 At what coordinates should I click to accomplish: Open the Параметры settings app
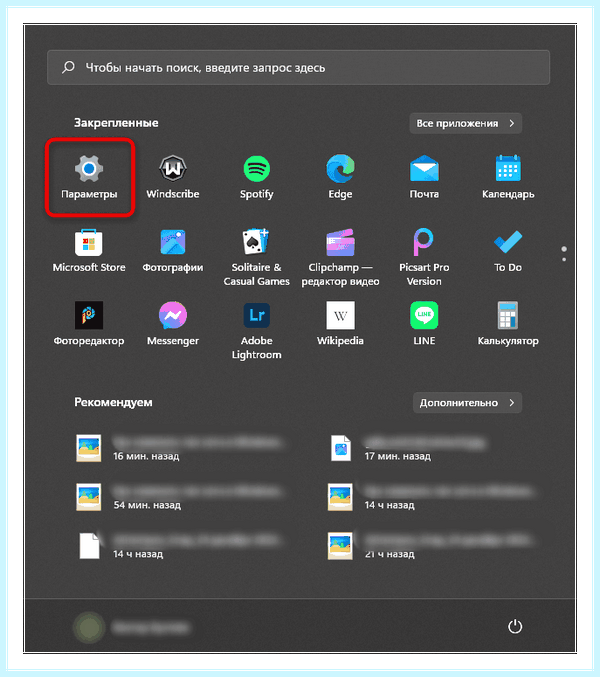[89, 177]
